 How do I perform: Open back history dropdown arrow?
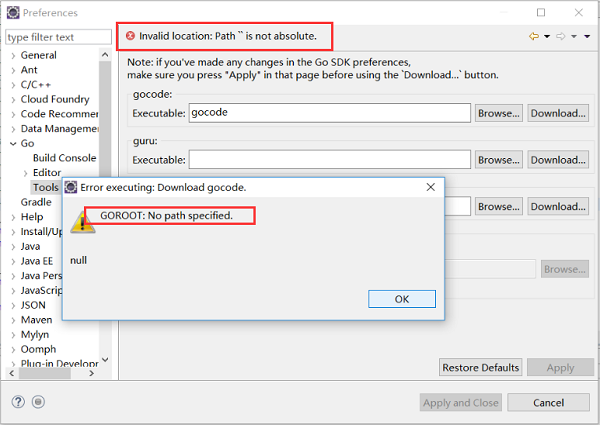click(x=547, y=36)
